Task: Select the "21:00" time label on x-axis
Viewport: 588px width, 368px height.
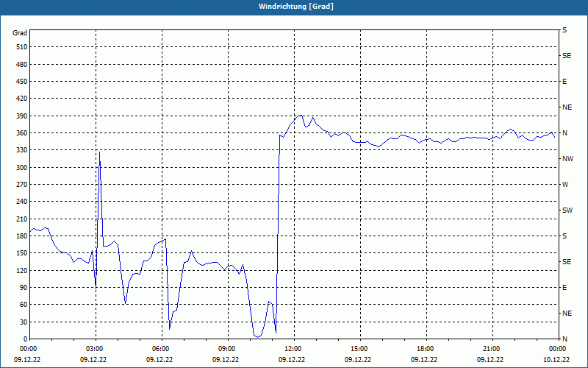Action: 492,349
